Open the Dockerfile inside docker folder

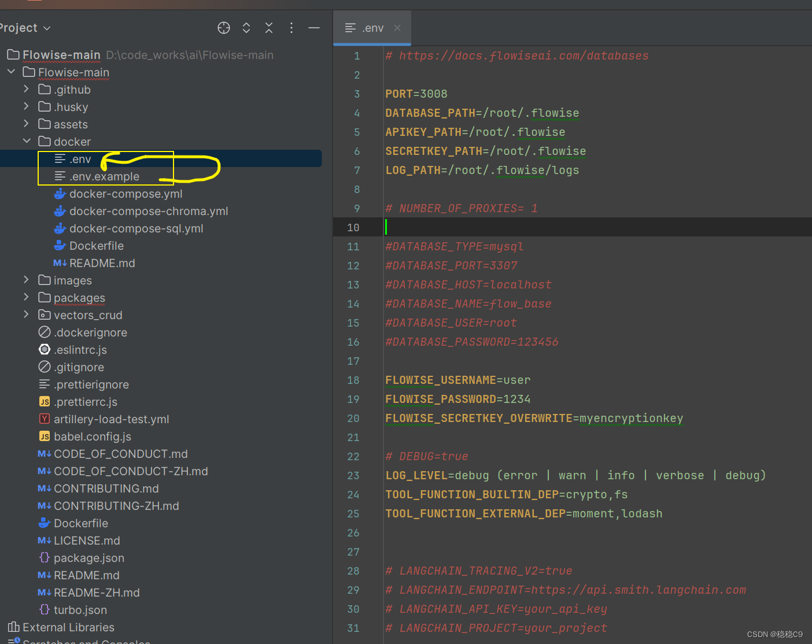pyautogui.click(x=96, y=246)
